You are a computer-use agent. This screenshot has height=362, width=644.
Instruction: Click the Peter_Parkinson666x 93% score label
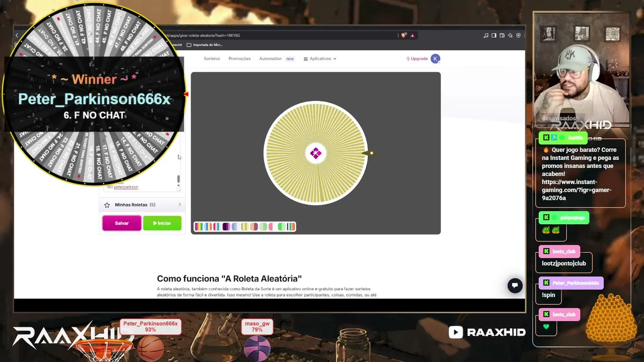point(150,327)
